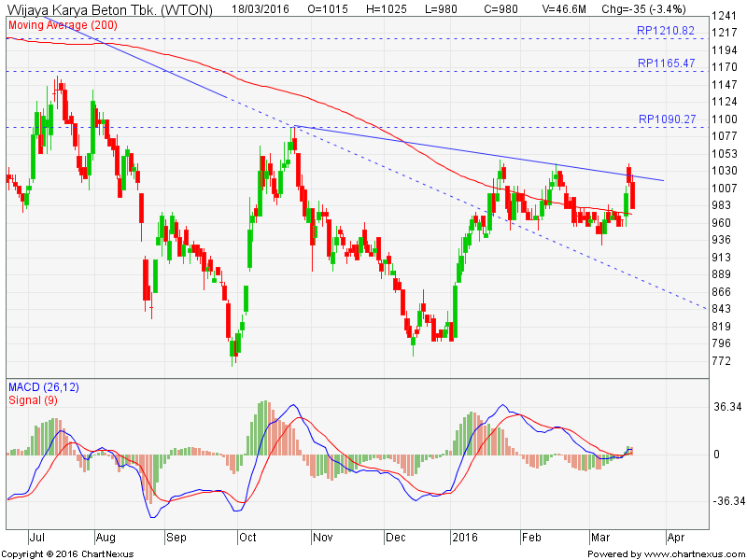The image size is (747, 560).
Task: Click the Oct month label on the time axis
Action: (x=247, y=538)
